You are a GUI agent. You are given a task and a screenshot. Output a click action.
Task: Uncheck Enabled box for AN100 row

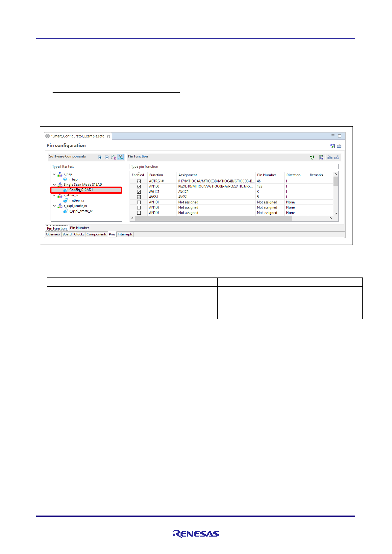[139, 186]
